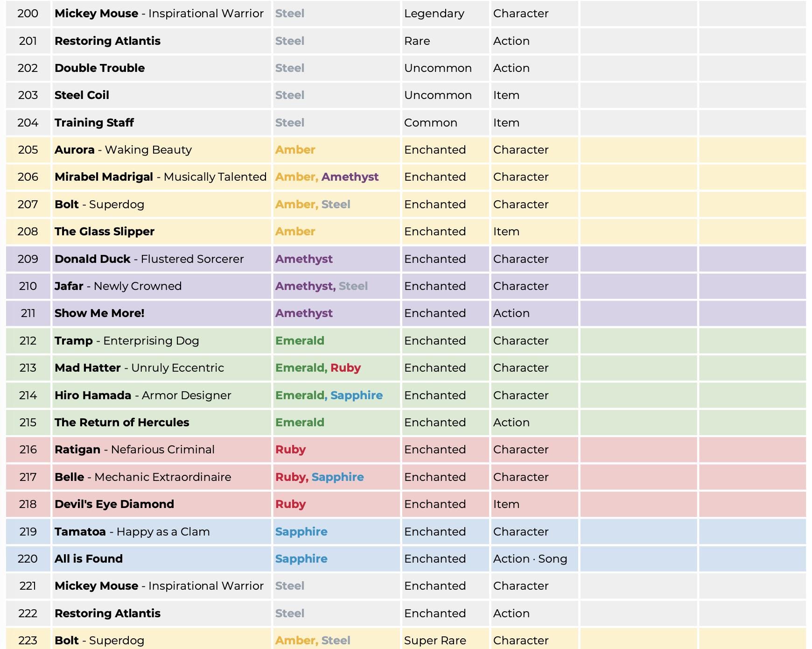Viewport: 812px width, 649px height.
Task: Select 'Mirabel Madrigal - Musically Talented' cell
Action: tap(161, 177)
